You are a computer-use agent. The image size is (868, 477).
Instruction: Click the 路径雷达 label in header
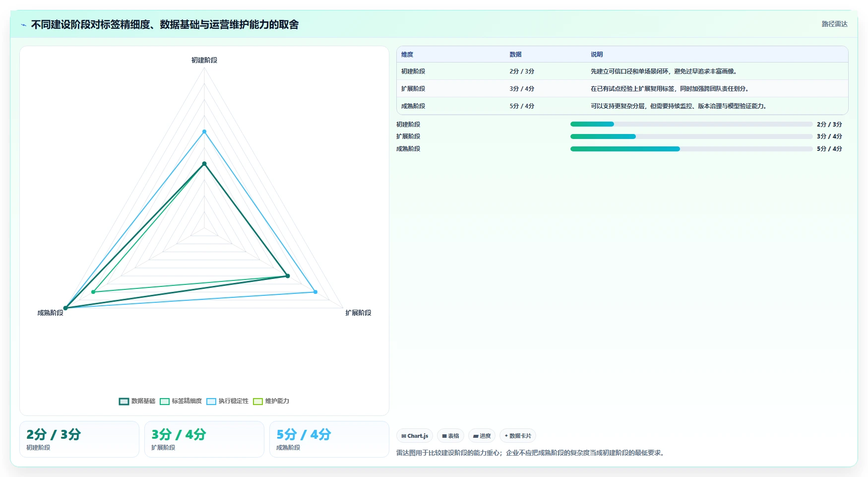[x=834, y=24]
